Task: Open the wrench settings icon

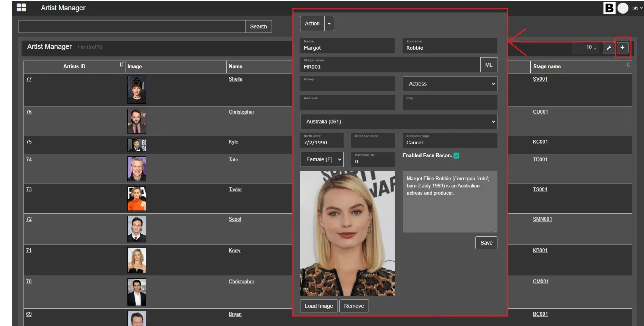Action: coord(609,47)
